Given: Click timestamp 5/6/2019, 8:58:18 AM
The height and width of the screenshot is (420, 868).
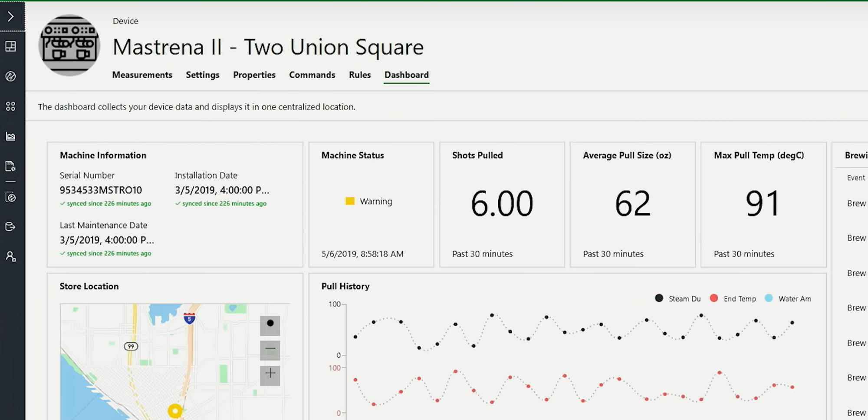Looking at the screenshot, I should coord(362,254).
